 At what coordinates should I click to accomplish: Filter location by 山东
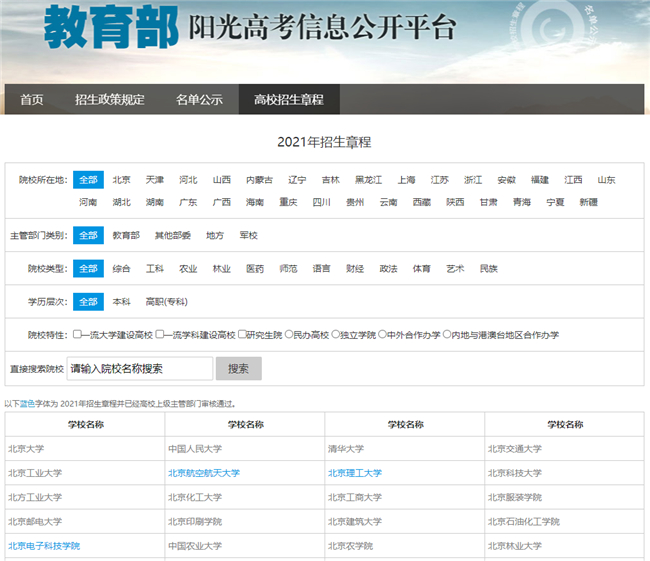click(606, 180)
